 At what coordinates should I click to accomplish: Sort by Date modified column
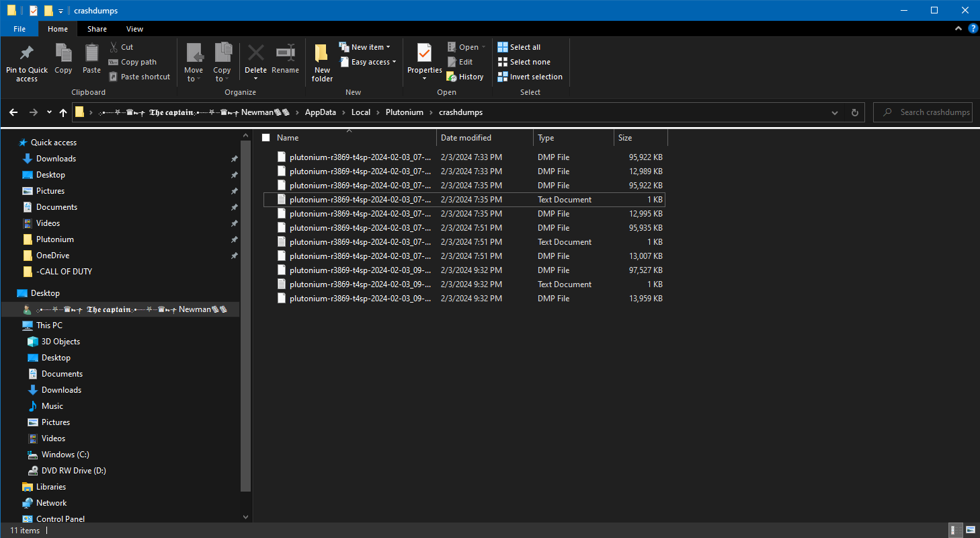coord(485,138)
